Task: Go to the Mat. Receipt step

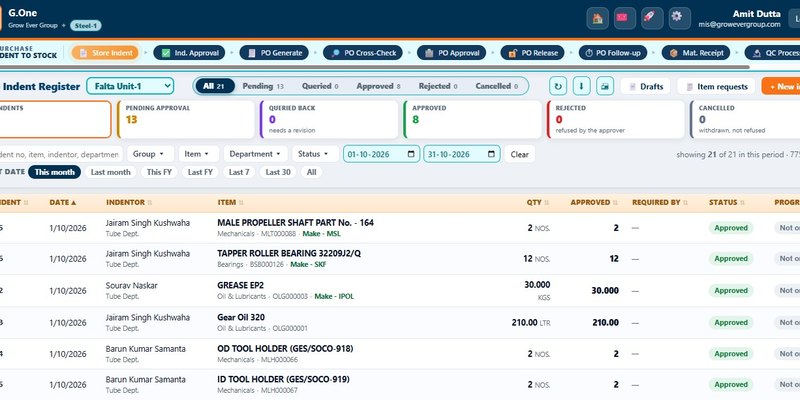Action: 696,53
